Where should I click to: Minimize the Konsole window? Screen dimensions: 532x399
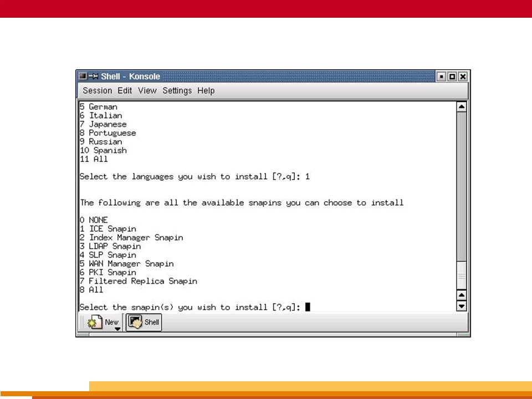441,76
